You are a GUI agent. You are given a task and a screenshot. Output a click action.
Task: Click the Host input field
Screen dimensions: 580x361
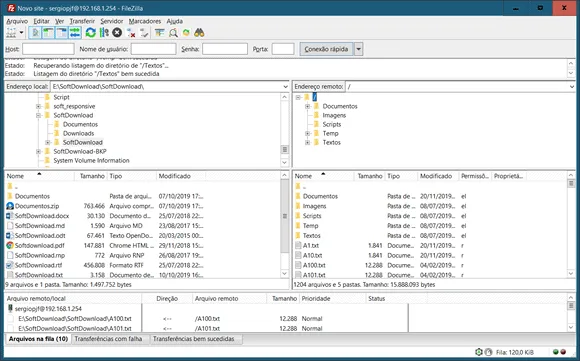click(48, 49)
